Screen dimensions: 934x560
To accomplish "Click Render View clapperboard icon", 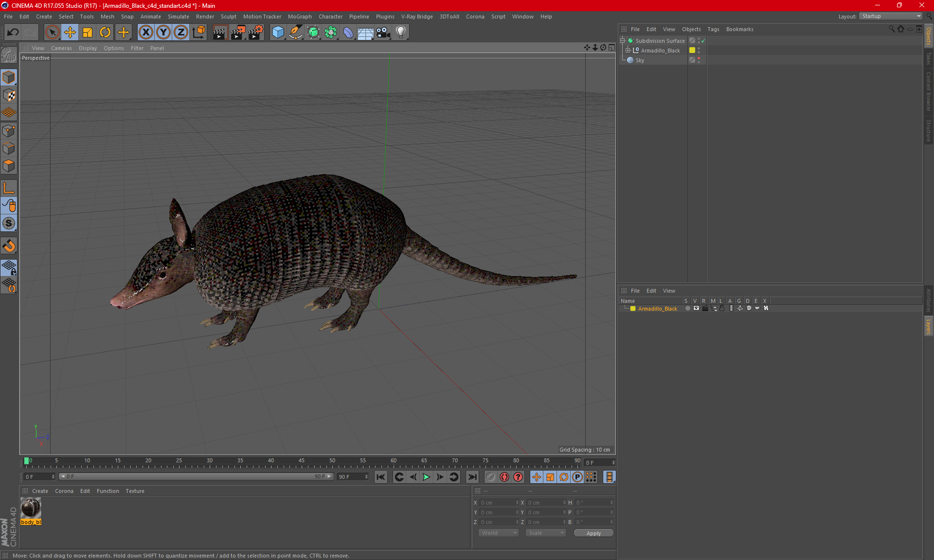I will [x=220, y=33].
